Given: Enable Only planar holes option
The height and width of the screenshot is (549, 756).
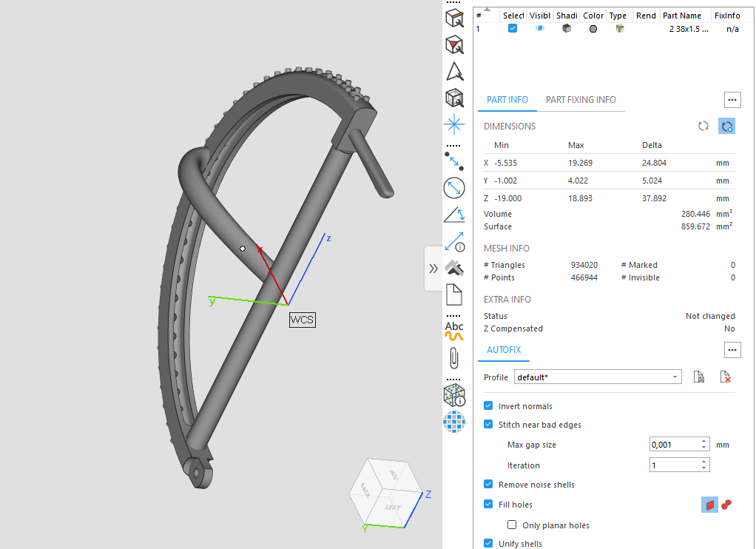Looking at the screenshot, I should [512, 525].
